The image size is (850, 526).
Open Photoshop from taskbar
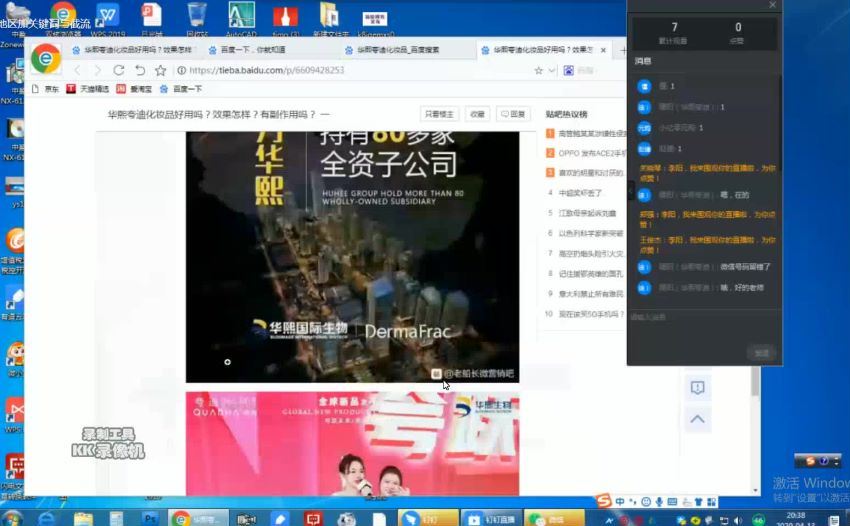tap(150, 519)
